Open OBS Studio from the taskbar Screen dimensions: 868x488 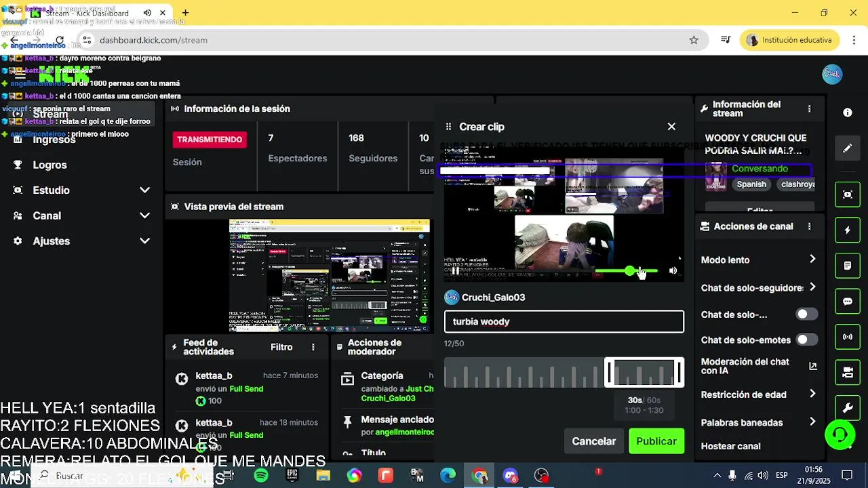pyautogui.click(x=541, y=476)
